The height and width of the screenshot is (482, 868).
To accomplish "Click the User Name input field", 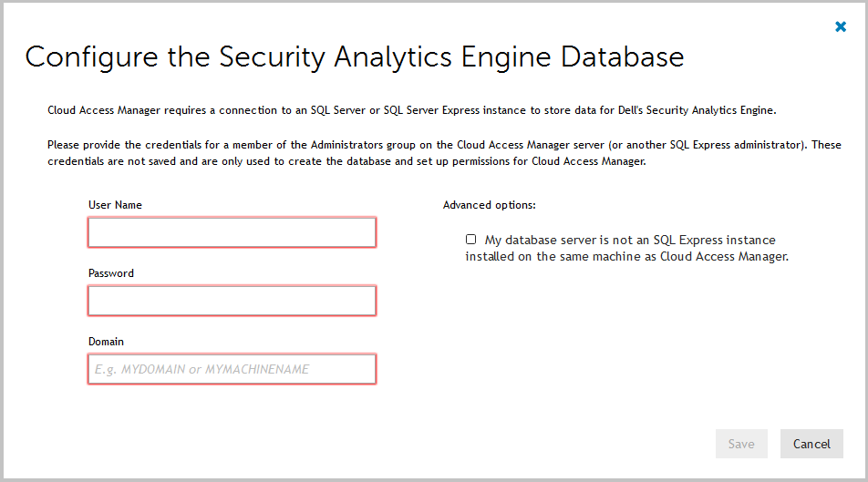I will pyautogui.click(x=232, y=232).
